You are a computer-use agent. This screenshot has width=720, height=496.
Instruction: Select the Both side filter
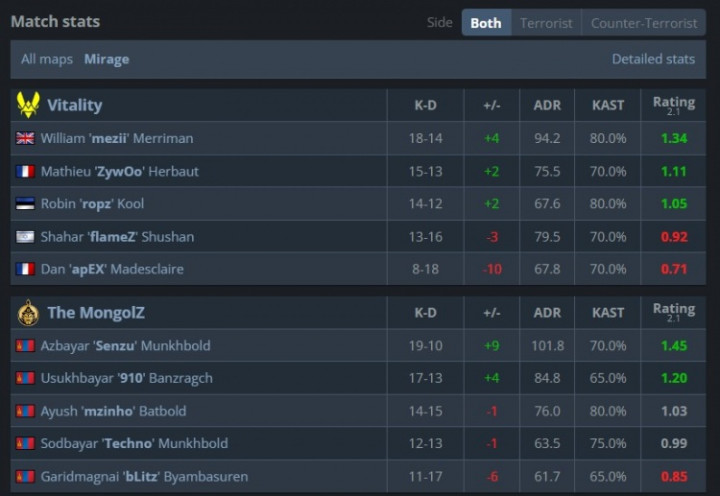coord(486,23)
